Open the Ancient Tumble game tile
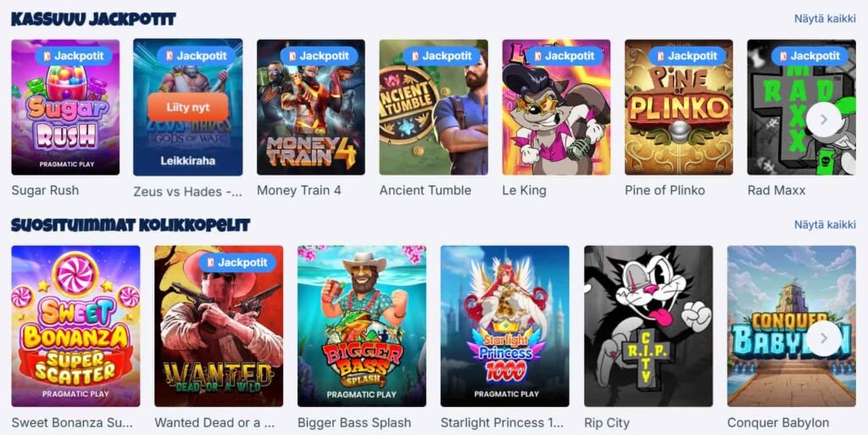The width and height of the screenshot is (868, 435). 433,107
